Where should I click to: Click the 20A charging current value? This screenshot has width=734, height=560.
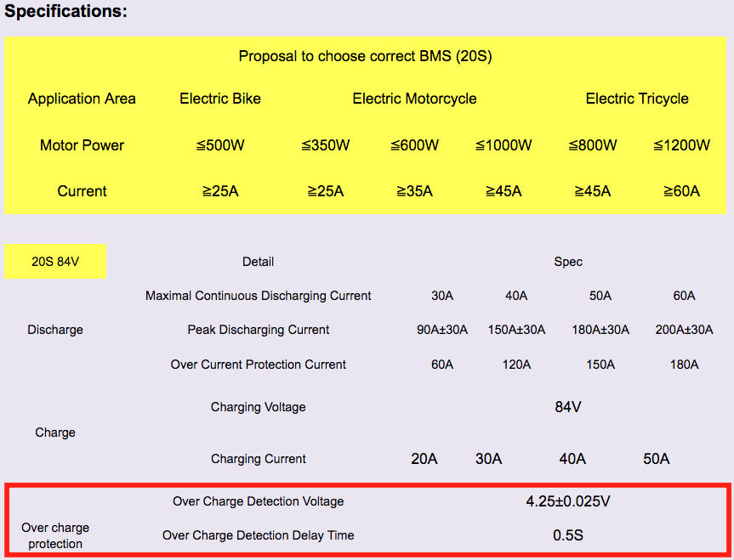click(x=424, y=459)
